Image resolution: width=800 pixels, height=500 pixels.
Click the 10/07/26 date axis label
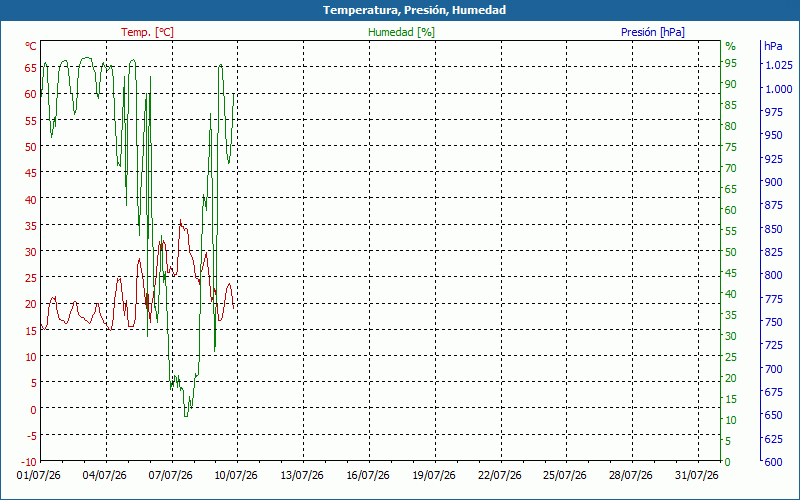(x=236, y=476)
